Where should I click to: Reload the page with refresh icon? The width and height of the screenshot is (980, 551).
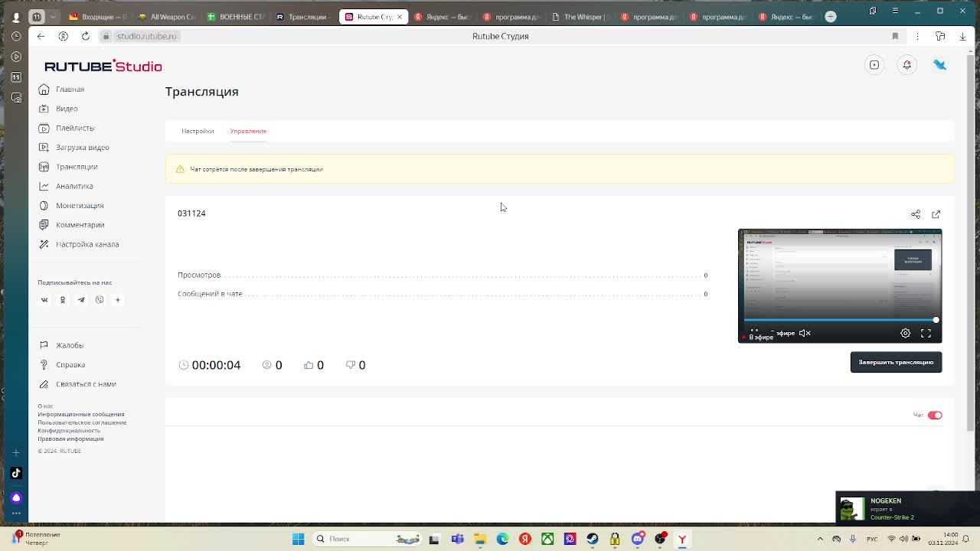85,36
